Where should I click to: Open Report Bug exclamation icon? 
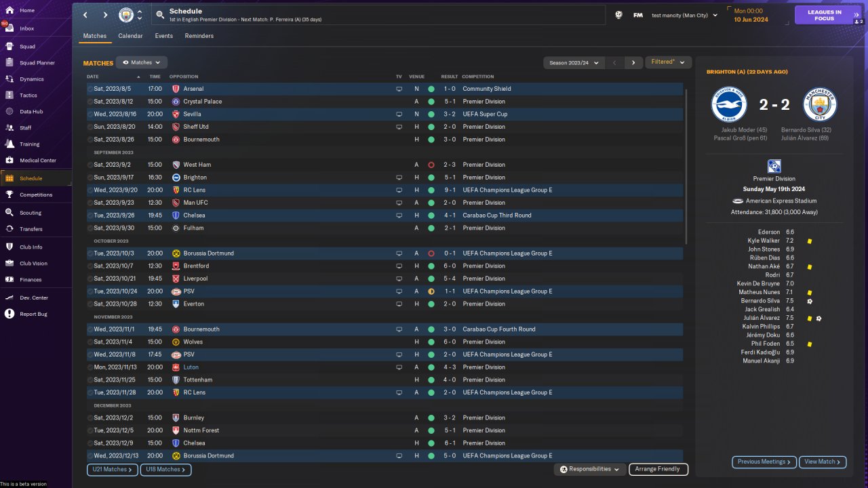coord(9,314)
